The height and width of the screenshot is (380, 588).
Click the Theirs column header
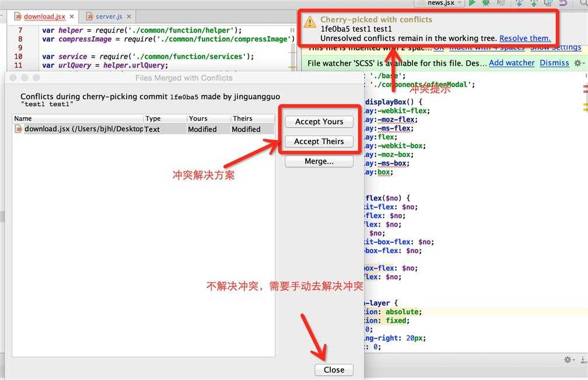pos(253,118)
